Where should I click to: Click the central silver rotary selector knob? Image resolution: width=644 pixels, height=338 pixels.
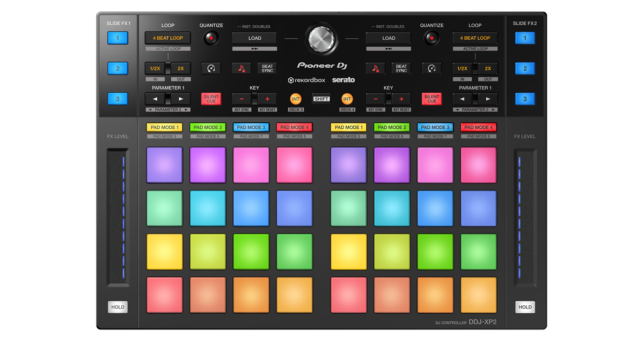click(321, 38)
